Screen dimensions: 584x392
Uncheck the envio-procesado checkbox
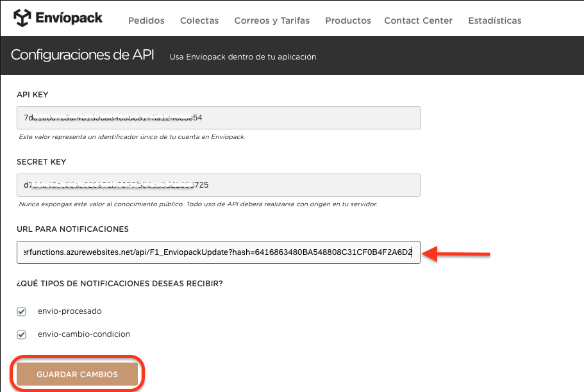point(22,311)
